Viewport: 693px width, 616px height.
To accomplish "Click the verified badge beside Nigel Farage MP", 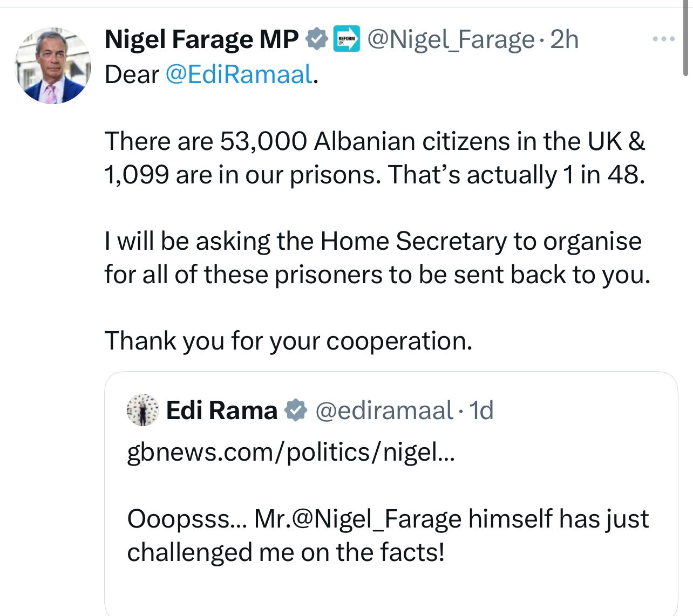I will pyautogui.click(x=317, y=39).
